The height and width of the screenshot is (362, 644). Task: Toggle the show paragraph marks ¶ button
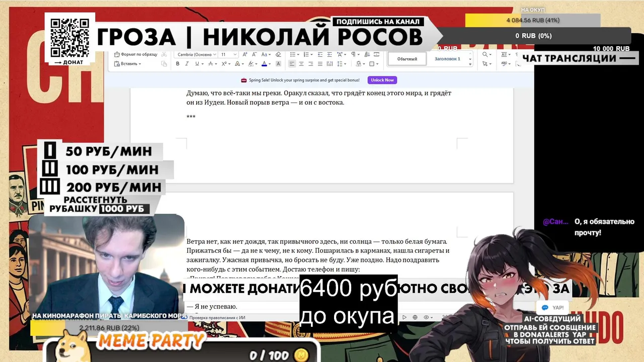click(354, 54)
